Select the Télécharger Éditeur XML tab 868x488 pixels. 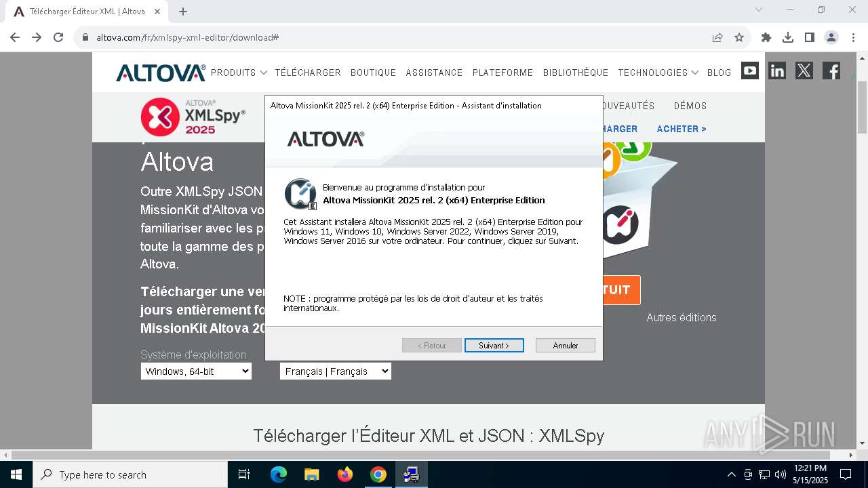[x=87, y=12]
